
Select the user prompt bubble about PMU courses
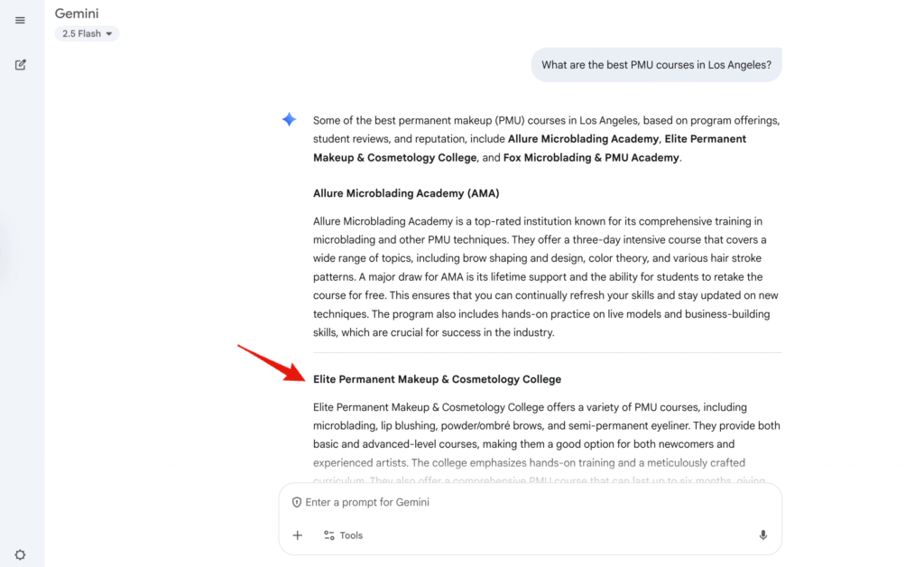[656, 65]
